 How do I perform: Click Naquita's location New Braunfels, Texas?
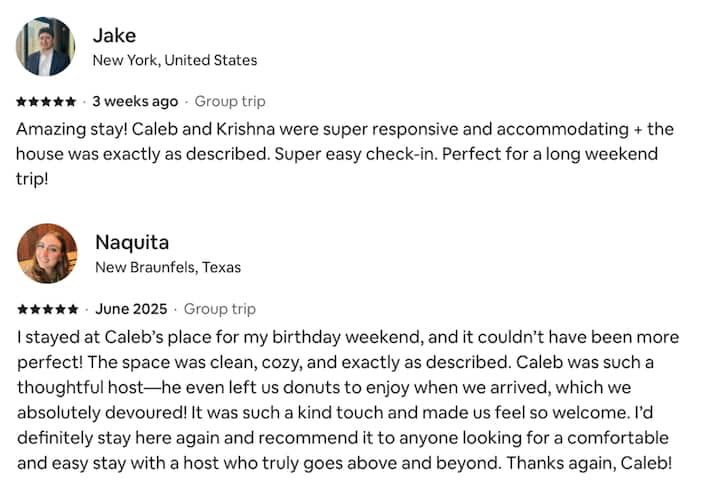(167, 267)
